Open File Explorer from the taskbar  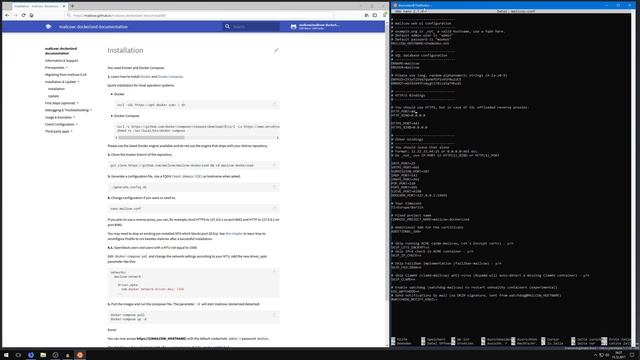43,355
